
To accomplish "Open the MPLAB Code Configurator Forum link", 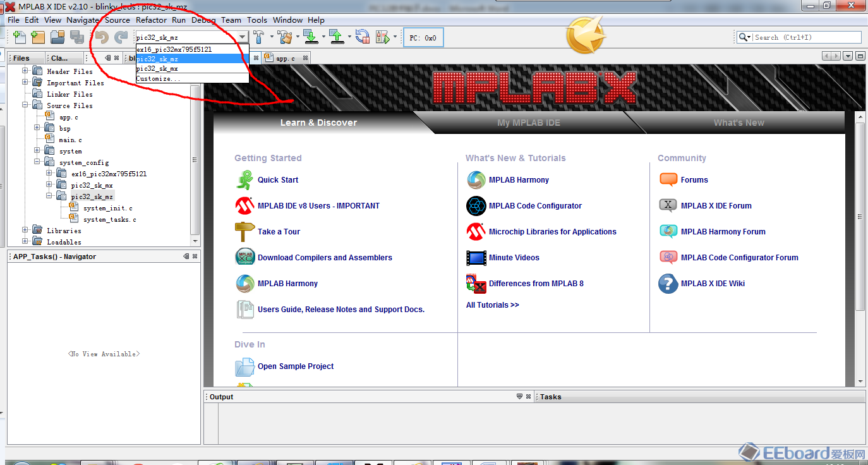I will coord(739,258).
